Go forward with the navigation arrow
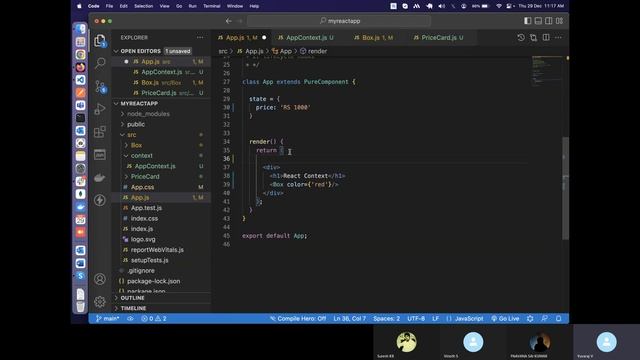Image resolution: width=640 pixels, height=360 pixels. pos(240,21)
